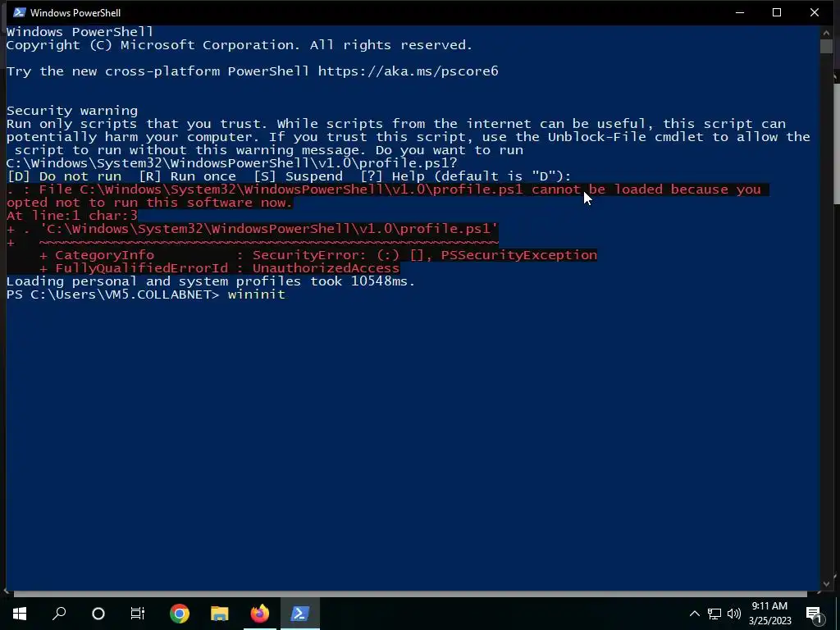Click vertical scrollbar down arrow
This screenshot has width=840, height=630.
pyautogui.click(x=826, y=584)
